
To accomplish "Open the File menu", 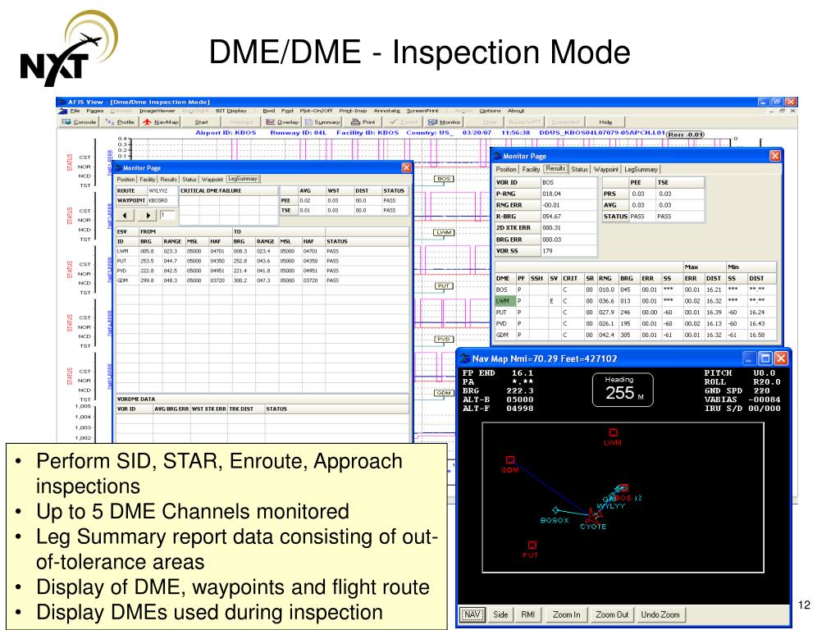I will tap(75, 111).
